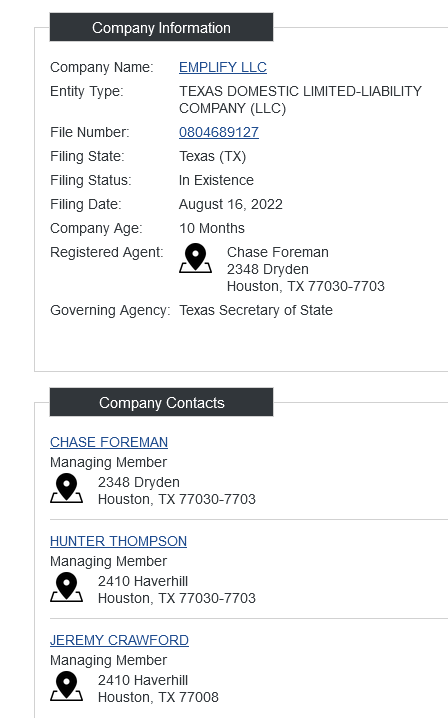Click the filing date August 16, 2022

pos(230,204)
